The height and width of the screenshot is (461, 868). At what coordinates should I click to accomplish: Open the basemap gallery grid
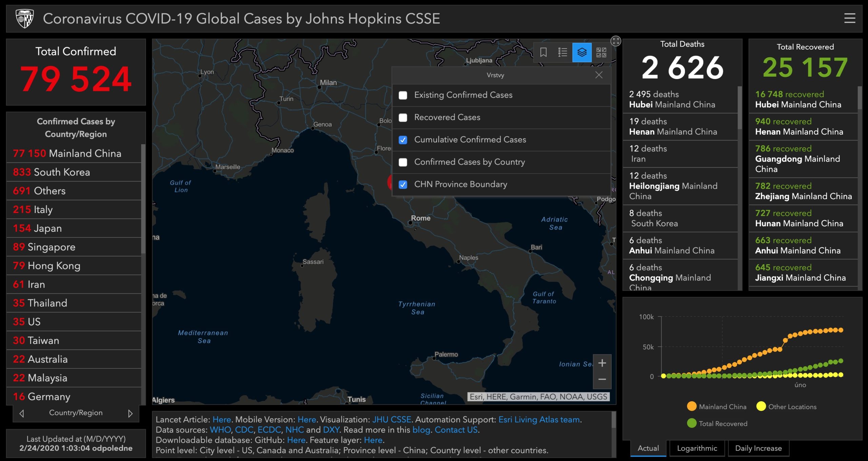601,52
